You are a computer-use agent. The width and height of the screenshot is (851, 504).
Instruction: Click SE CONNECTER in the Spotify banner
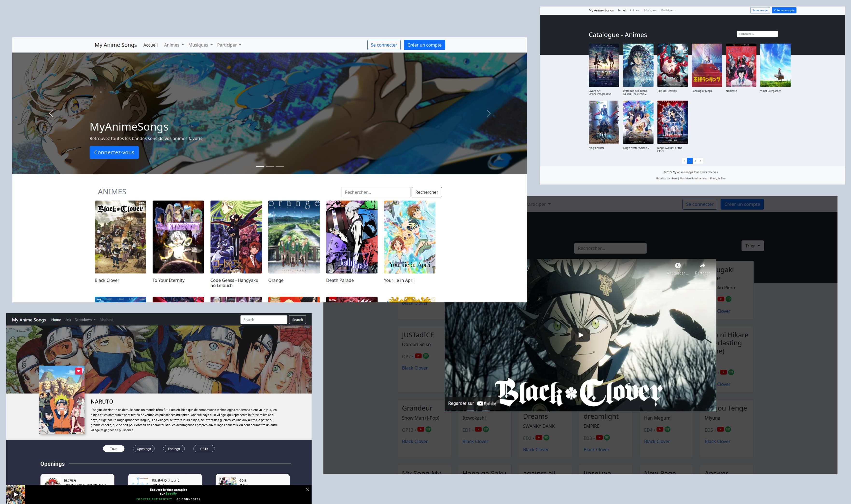click(189, 499)
